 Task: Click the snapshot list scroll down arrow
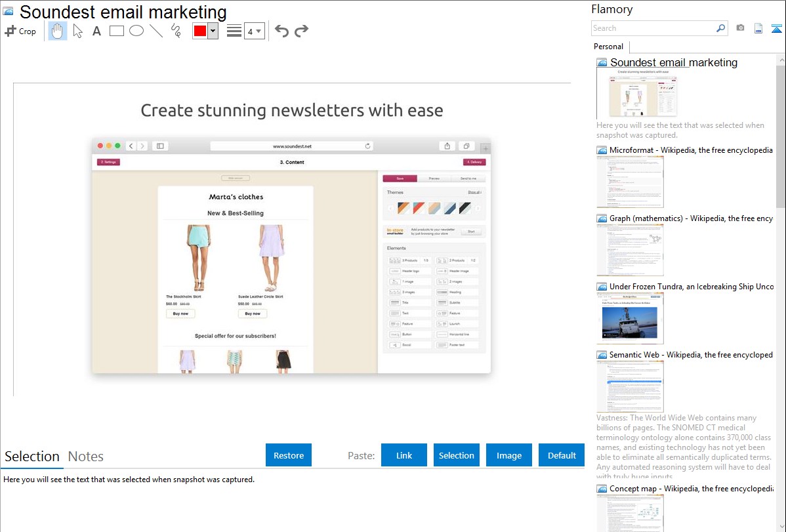[781, 527]
